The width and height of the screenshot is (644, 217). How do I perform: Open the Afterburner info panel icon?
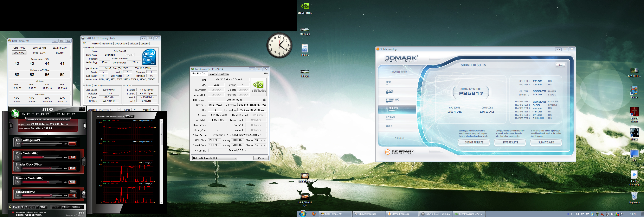84,126
